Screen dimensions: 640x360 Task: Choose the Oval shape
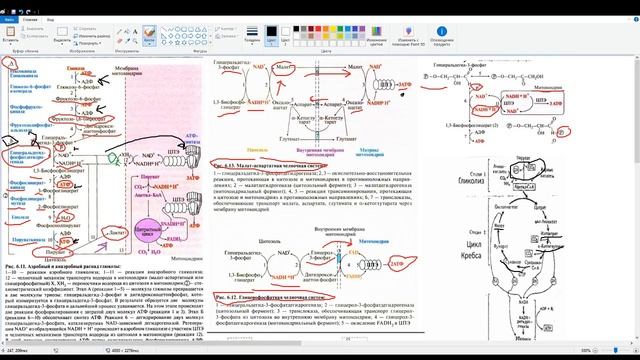[178, 29]
